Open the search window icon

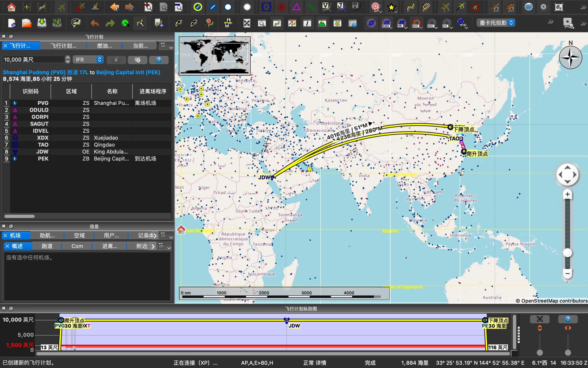pyautogui.click(x=262, y=23)
